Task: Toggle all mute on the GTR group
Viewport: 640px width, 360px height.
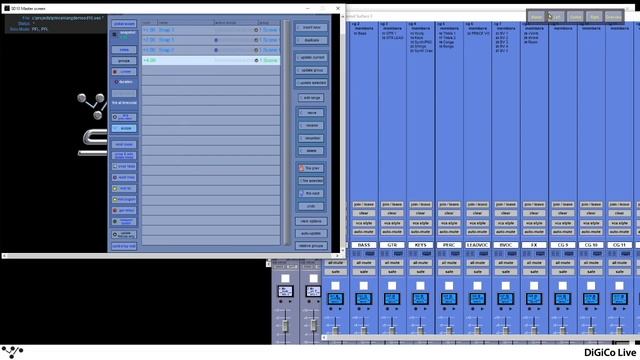Action: click(392, 263)
